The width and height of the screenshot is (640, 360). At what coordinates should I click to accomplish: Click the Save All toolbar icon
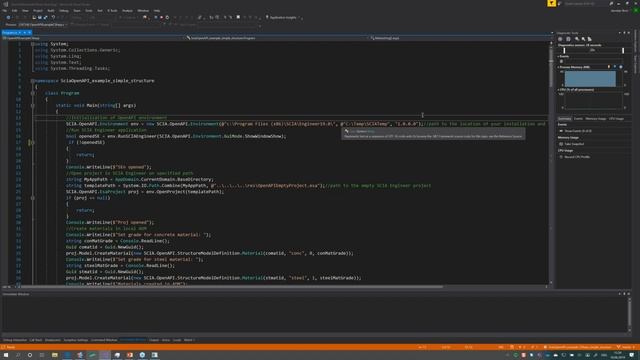point(45,18)
